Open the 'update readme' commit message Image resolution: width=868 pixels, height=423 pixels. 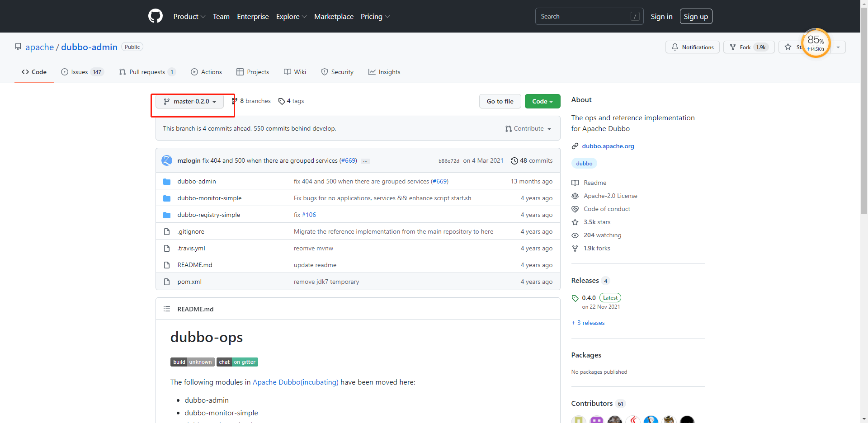click(315, 265)
